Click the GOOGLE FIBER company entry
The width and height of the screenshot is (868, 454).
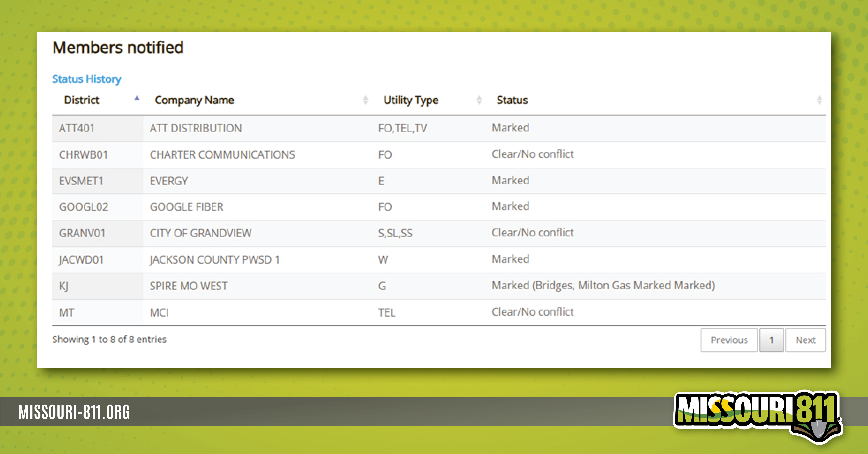186,207
